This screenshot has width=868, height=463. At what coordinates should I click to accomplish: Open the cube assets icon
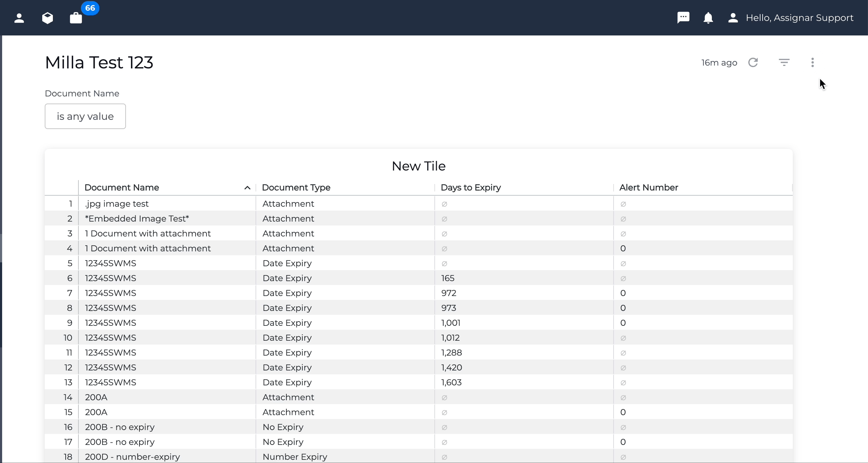tap(48, 18)
